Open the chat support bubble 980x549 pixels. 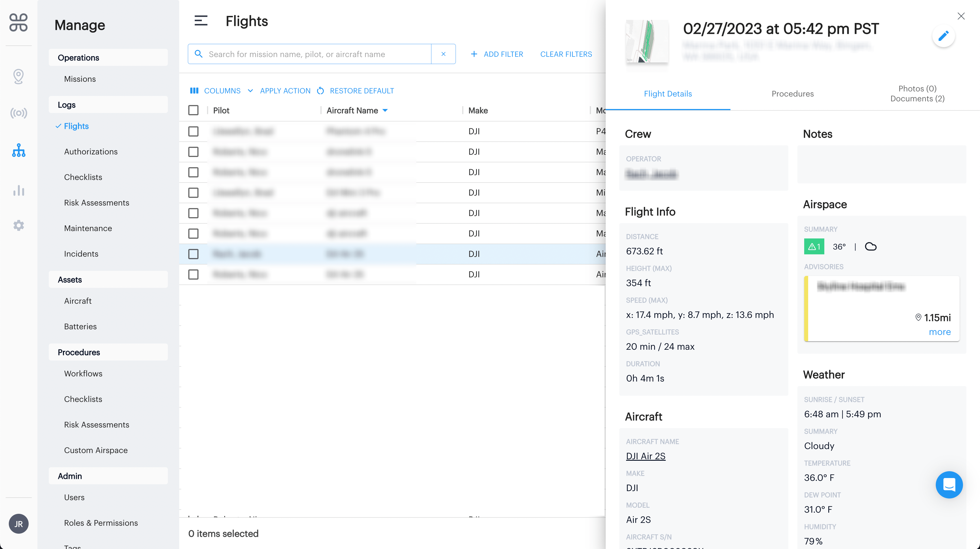(x=949, y=485)
